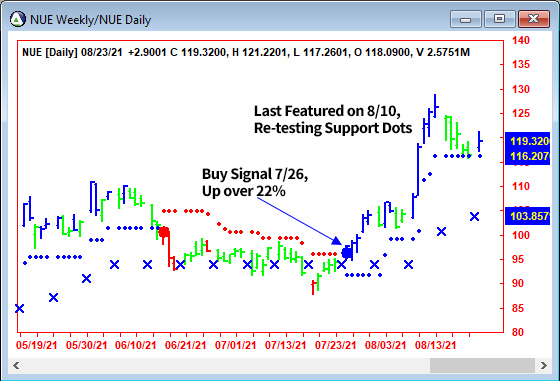Click the 05/30/21 date axis label

86,345
